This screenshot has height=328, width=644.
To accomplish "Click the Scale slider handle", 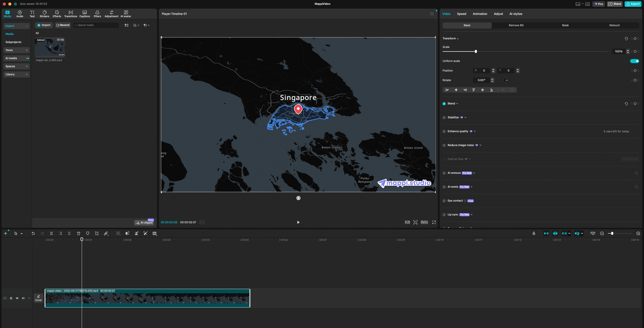I will coord(476,52).
